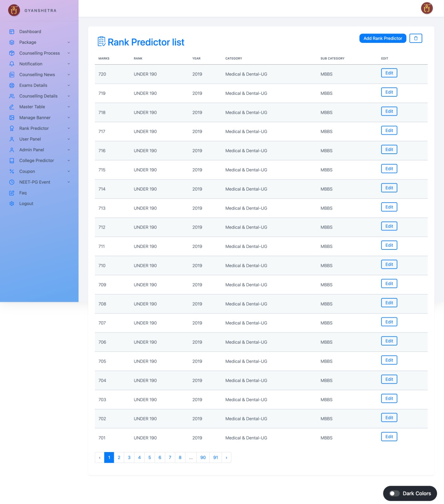The height and width of the screenshot is (504, 444).
Task: Click the Add Rank Predictor button
Action: tap(383, 38)
